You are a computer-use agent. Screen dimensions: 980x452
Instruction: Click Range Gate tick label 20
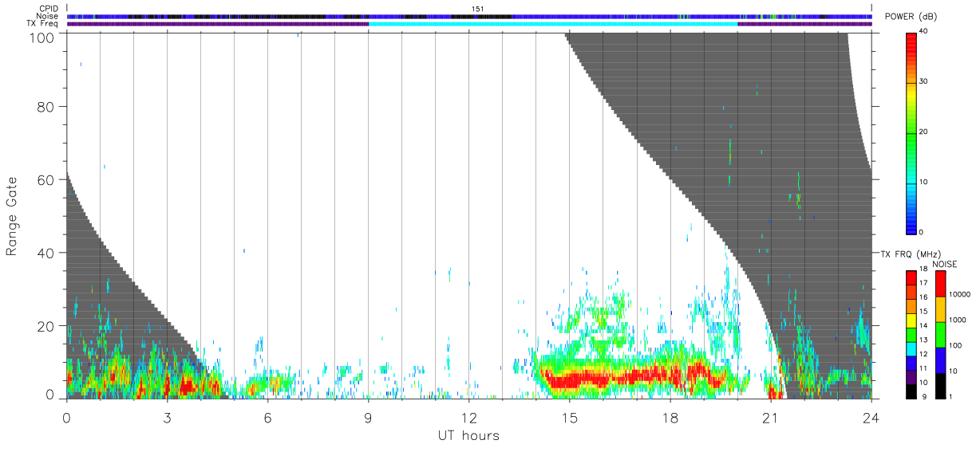tap(45, 326)
